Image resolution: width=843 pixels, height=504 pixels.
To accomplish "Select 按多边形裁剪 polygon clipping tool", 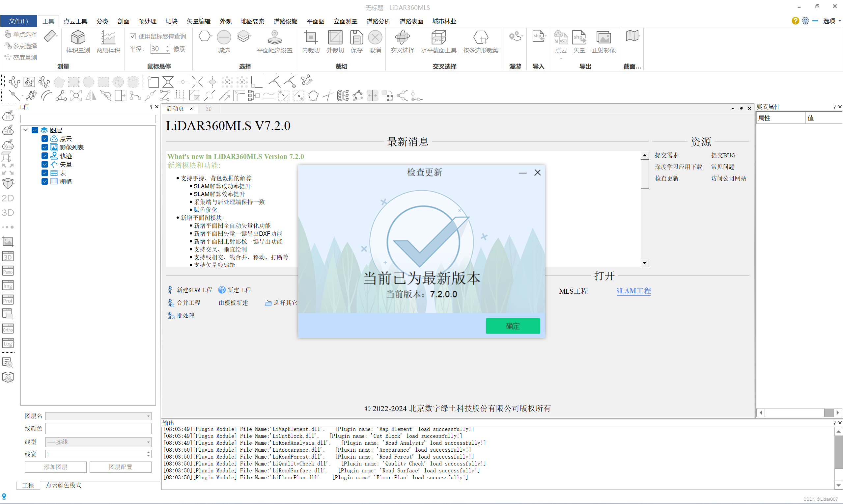I will 480,42.
